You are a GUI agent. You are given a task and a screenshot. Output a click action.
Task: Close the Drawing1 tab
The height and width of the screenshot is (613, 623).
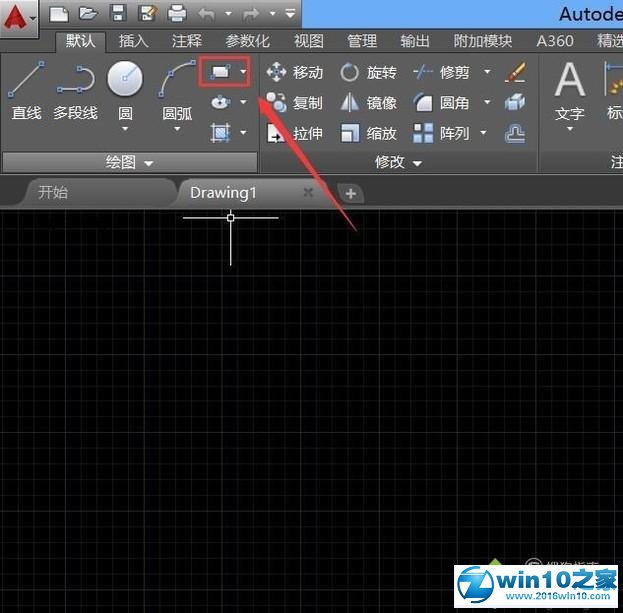pyautogui.click(x=308, y=192)
